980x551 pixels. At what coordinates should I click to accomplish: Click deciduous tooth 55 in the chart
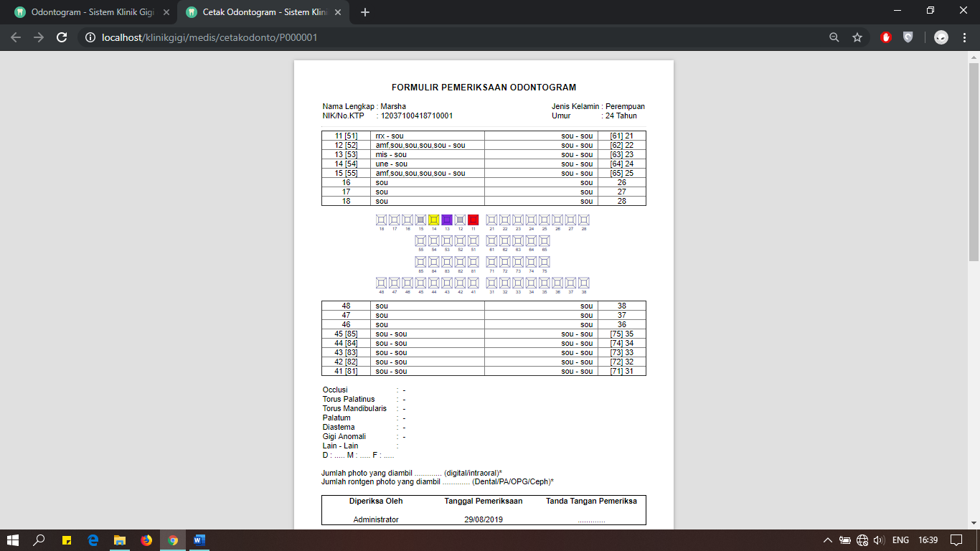[420, 242]
